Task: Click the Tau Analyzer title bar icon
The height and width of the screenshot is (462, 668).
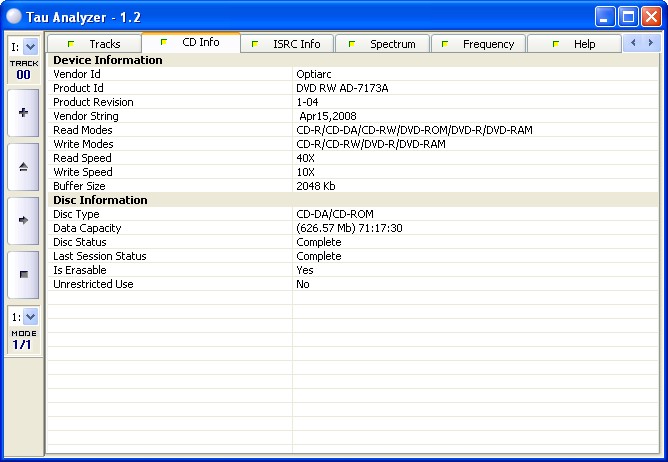Action: [15, 16]
